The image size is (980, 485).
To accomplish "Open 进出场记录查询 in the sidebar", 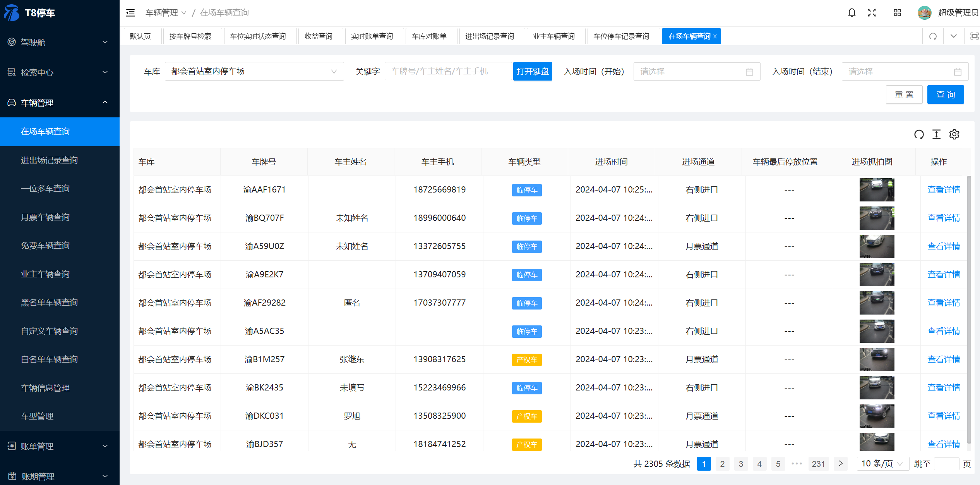I will click(60, 160).
